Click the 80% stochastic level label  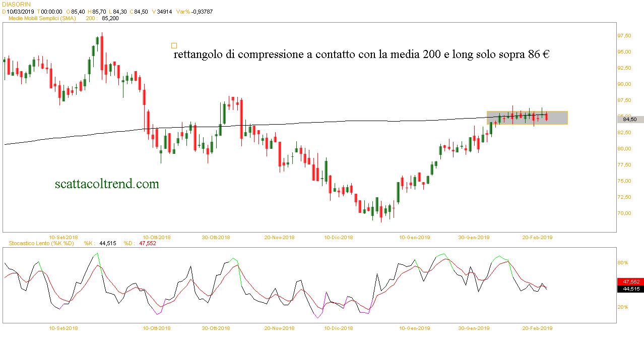(623, 263)
